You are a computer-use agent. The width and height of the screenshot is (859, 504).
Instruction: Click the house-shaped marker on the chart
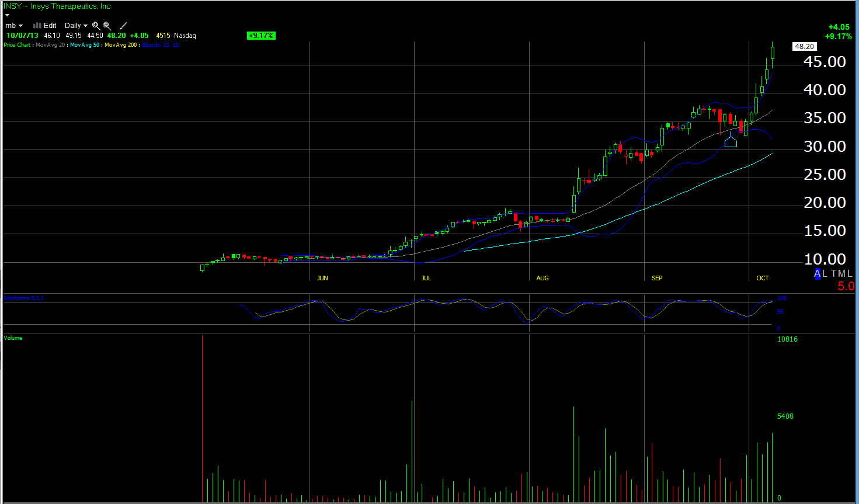pos(731,141)
